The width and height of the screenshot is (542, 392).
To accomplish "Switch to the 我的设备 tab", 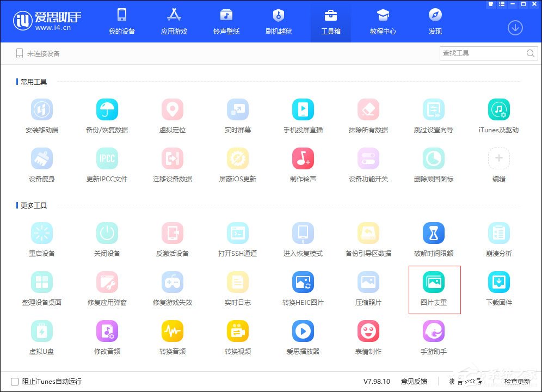I will [121, 22].
